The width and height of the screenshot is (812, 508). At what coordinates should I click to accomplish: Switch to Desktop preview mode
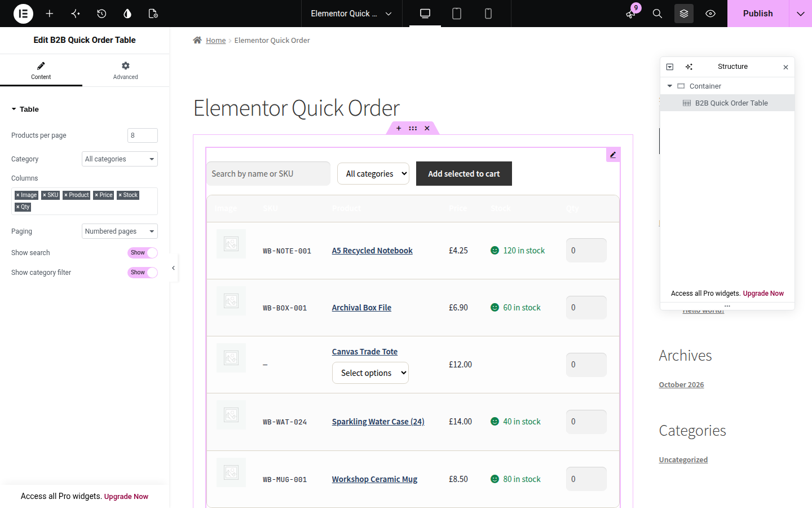click(x=425, y=14)
